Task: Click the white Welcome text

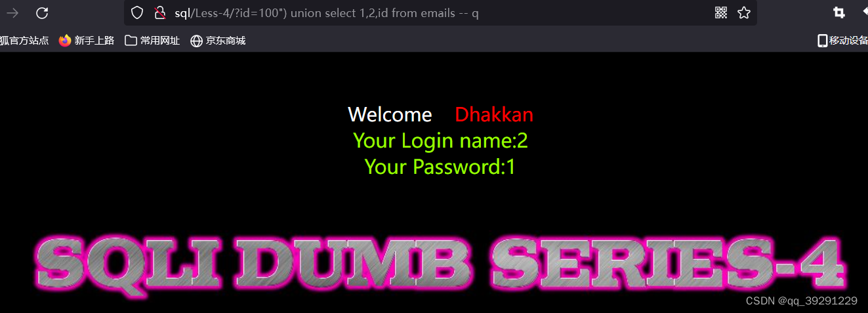Action: coord(390,115)
